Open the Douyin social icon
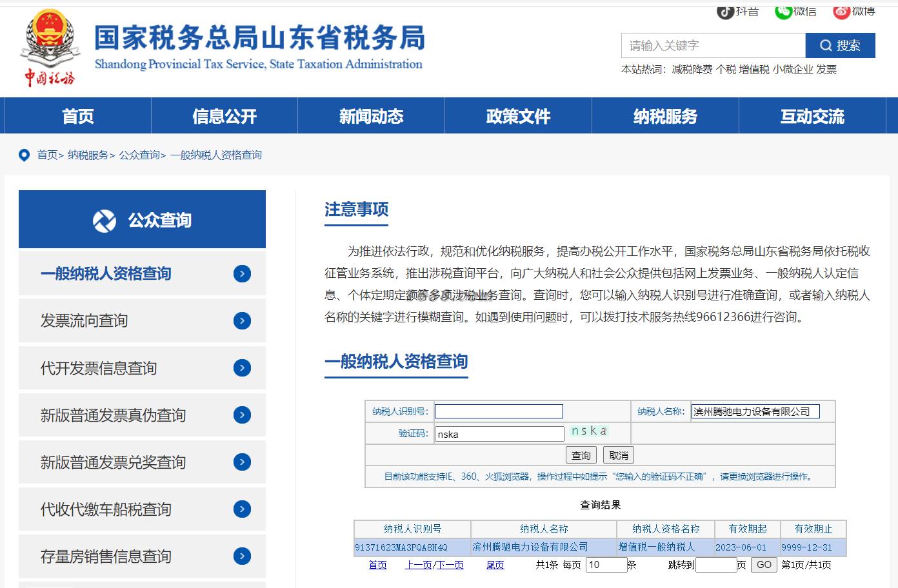Viewport: 898px width, 588px height. pos(726,12)
